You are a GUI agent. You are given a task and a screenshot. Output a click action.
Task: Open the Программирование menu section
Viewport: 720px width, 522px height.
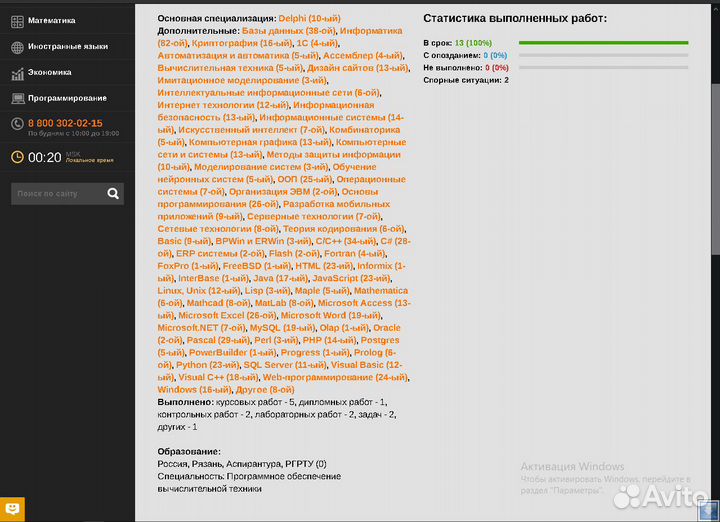[67, 98]
